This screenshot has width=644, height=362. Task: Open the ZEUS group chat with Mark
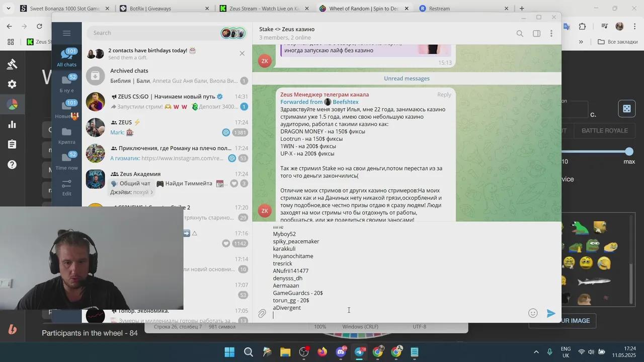(167, 127)
